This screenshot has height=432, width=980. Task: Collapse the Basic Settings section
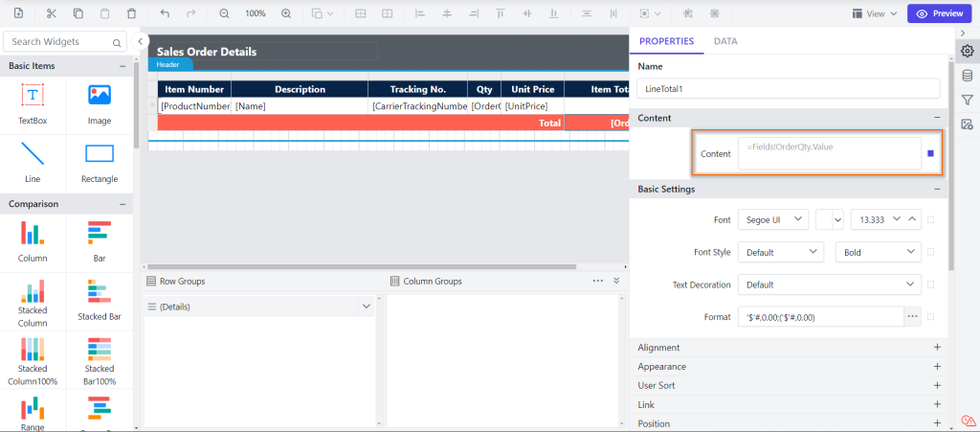point(937,189)
